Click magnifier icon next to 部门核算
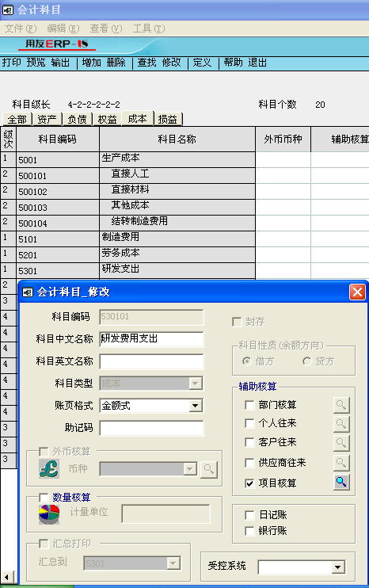Viewport: 369px width, 588px height. (x=341, y=405)
